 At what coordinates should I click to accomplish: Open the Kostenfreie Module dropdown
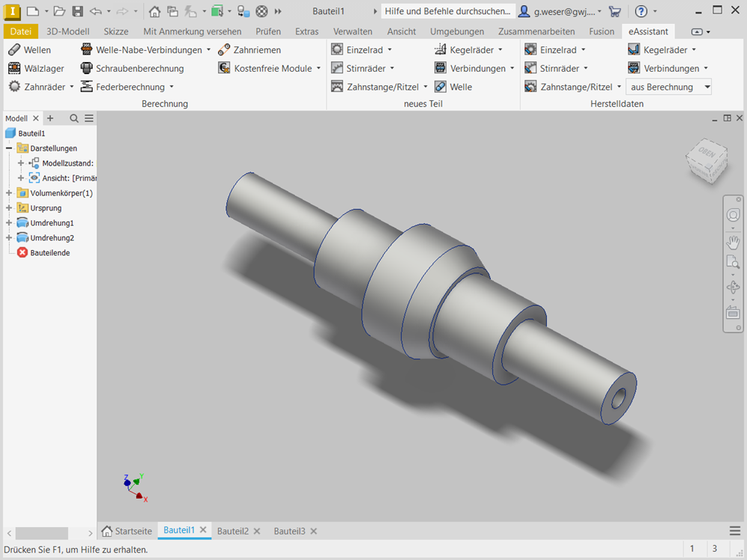point(318,69)
